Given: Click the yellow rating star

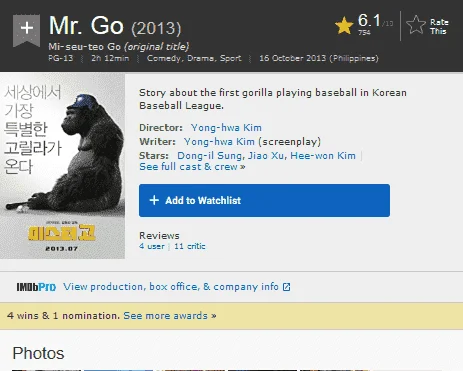Looking at the screenshot, I should coord(344,26).
